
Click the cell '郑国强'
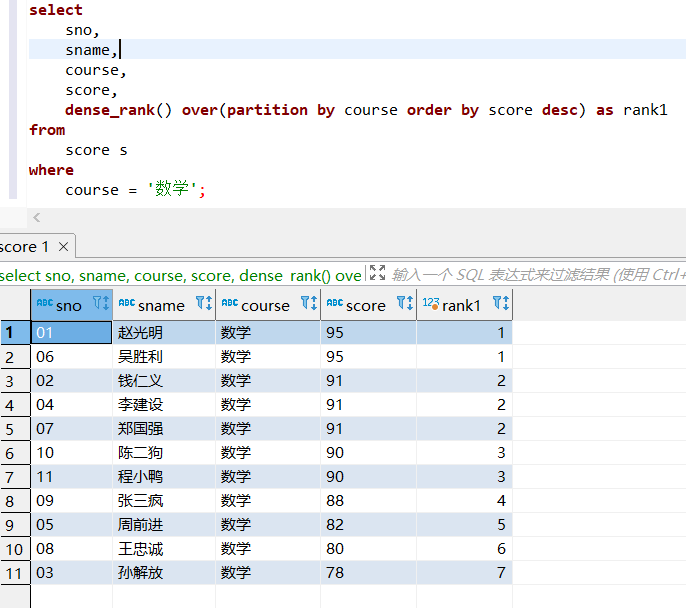(164, 429)
